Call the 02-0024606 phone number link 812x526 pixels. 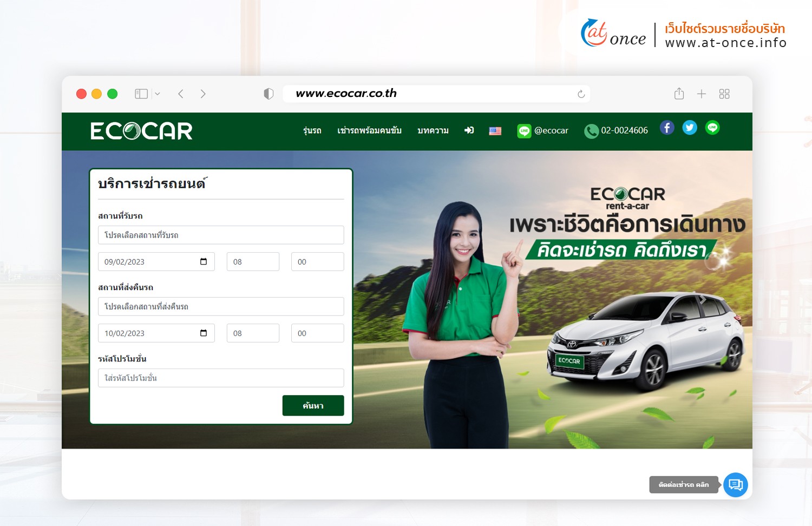624,130
